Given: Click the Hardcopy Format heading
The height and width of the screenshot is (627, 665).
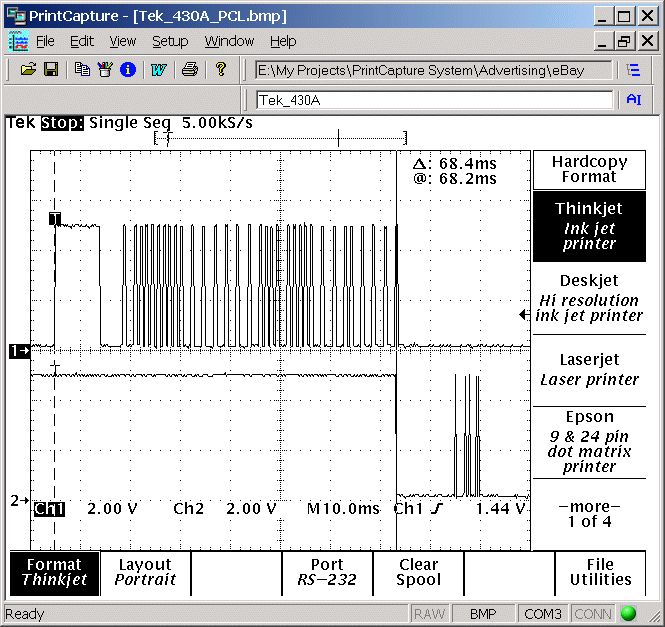Looking at the screenshot, I should click(589, 170).
